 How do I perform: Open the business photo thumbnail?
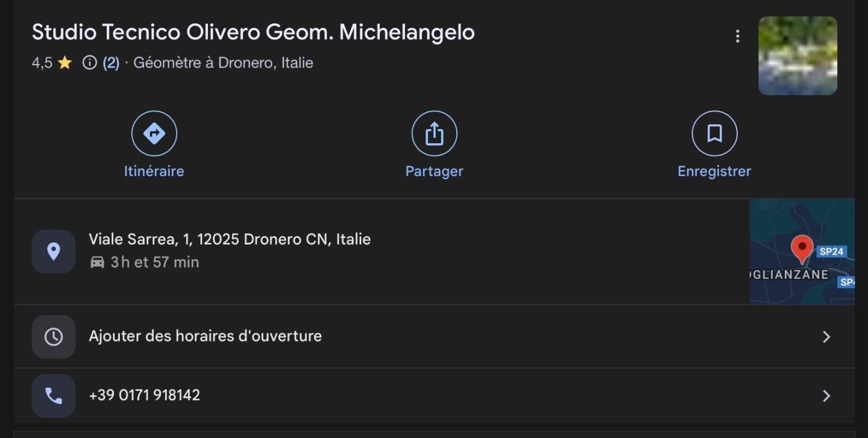(797, 55)
